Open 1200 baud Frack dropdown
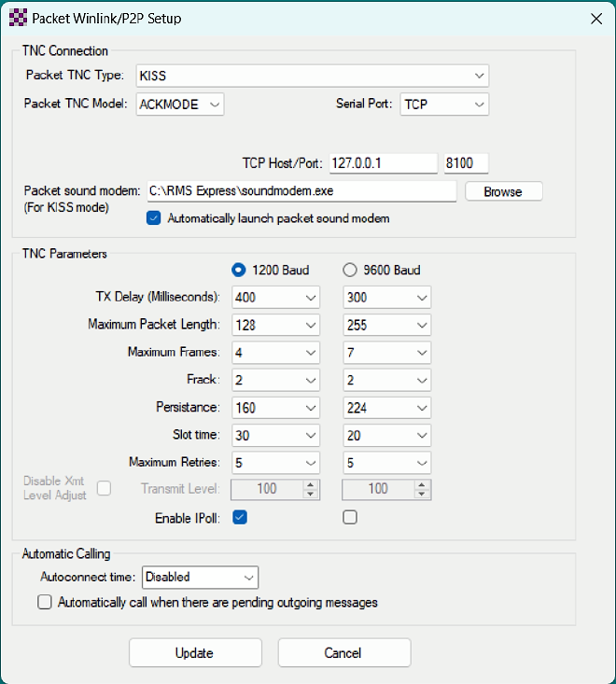616x684 pixels. [275, 380]
